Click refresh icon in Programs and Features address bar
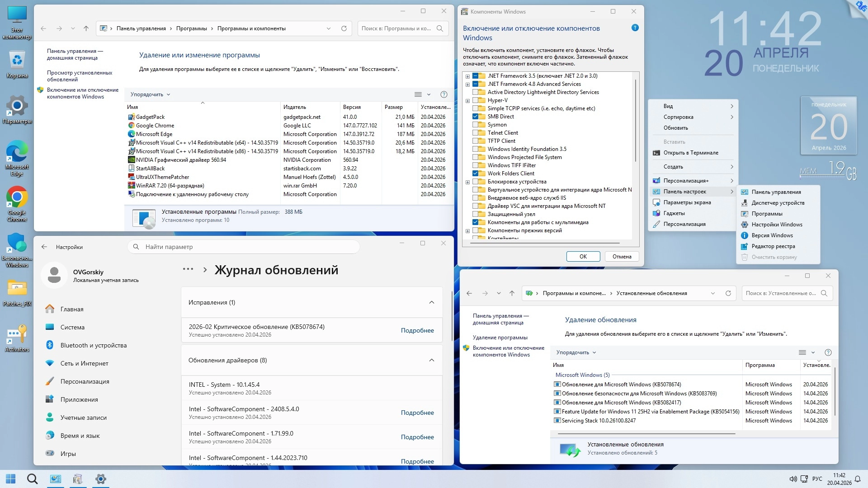 click(x=344, y=28)
